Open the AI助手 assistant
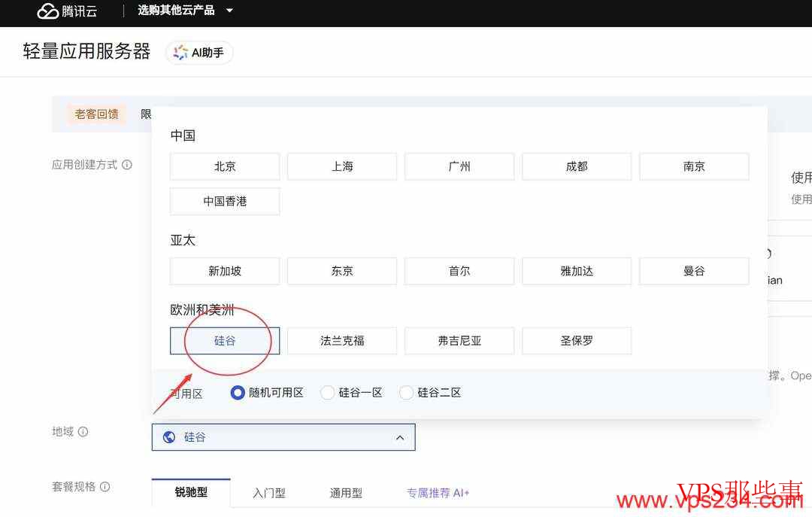This screenshot has height=517, width=812. click(198, 53)
